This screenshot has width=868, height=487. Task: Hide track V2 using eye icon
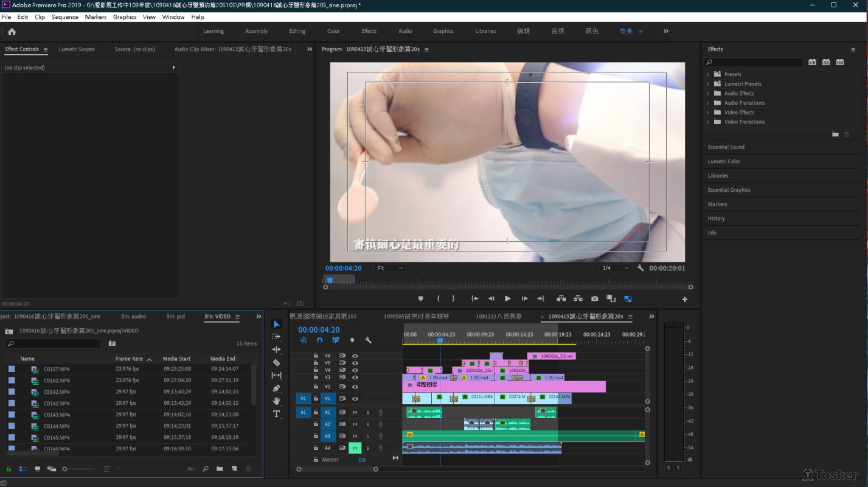tap(355, 387)
